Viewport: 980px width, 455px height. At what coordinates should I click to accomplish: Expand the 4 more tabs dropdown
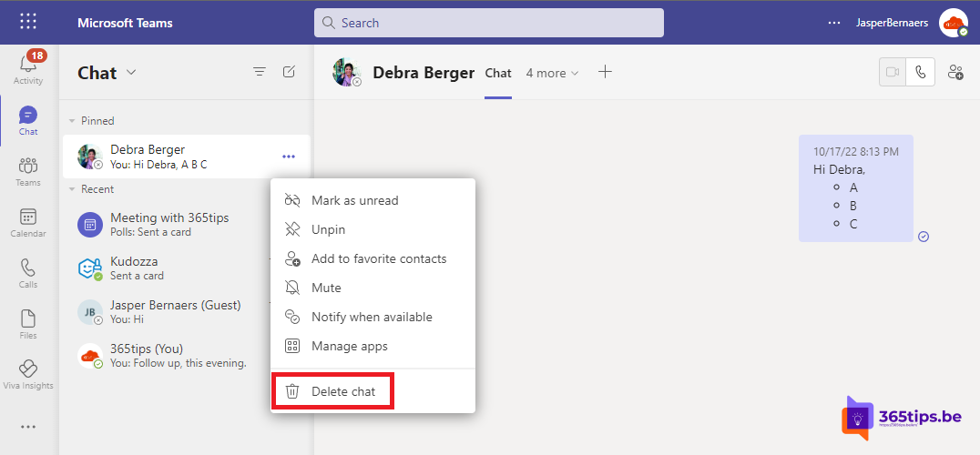tap(553, 73)
